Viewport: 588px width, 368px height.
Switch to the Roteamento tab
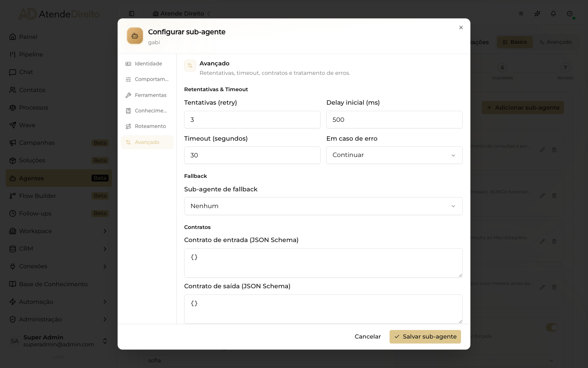[147, 126]
